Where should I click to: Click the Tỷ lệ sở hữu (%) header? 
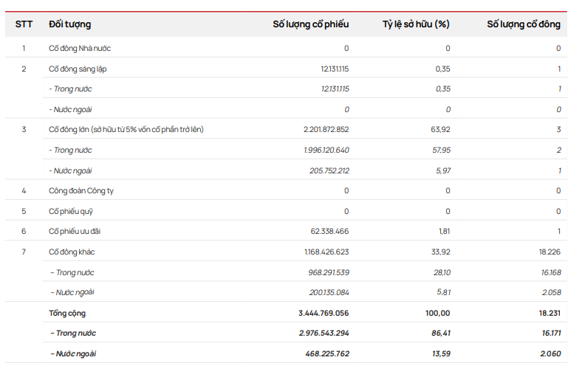tap(416, 24)
